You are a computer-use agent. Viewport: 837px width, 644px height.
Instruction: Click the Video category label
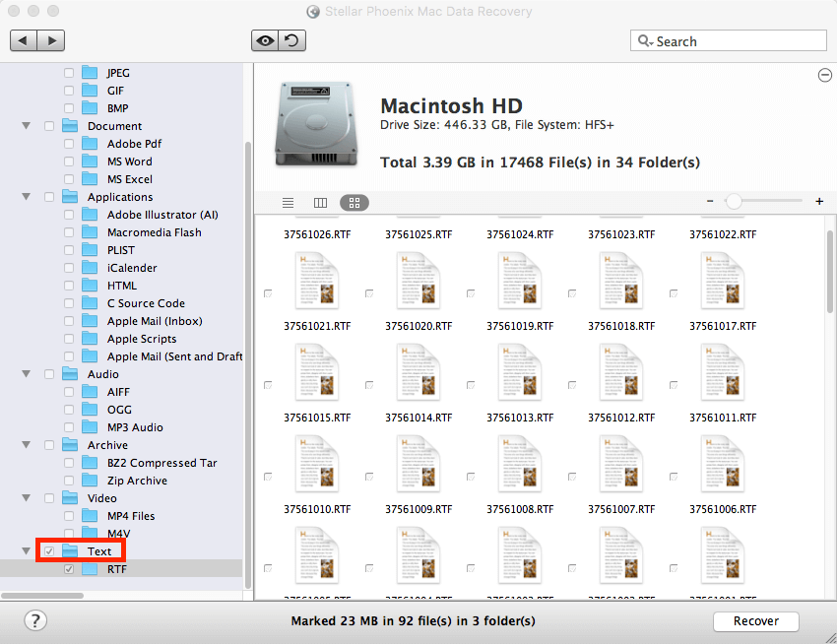point(102,497)
